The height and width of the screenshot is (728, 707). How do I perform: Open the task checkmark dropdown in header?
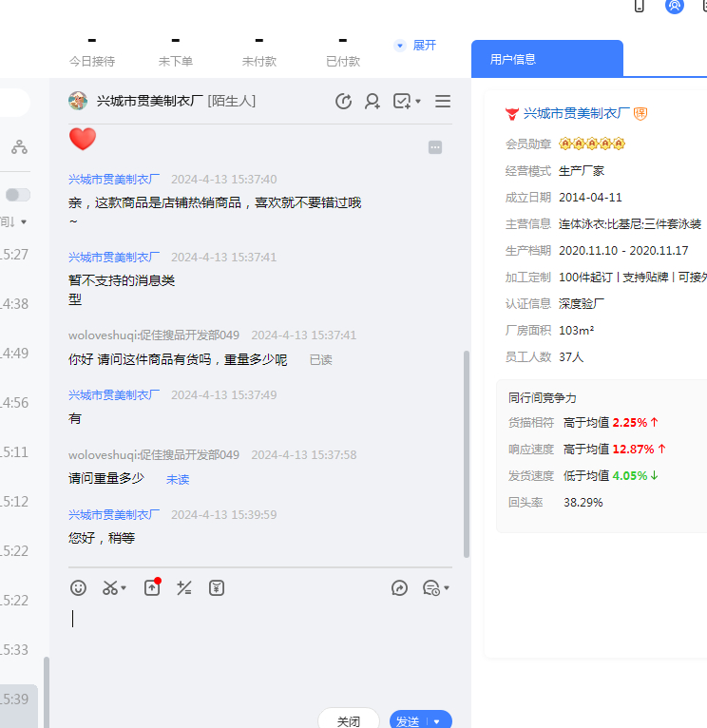click(x=407, y=102)
